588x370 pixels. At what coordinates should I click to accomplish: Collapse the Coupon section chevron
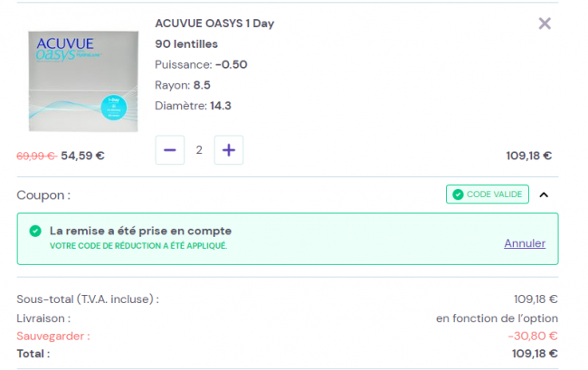pyautogui.click(x=544, y=194)
